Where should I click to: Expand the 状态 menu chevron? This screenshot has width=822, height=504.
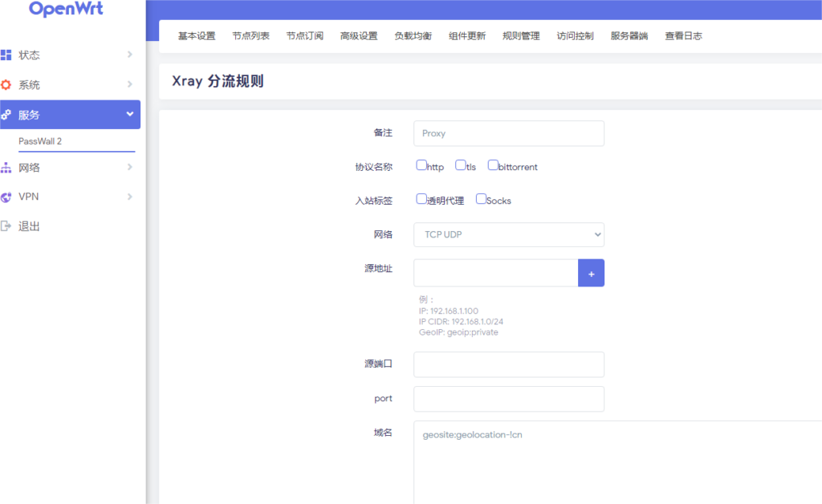130,55
